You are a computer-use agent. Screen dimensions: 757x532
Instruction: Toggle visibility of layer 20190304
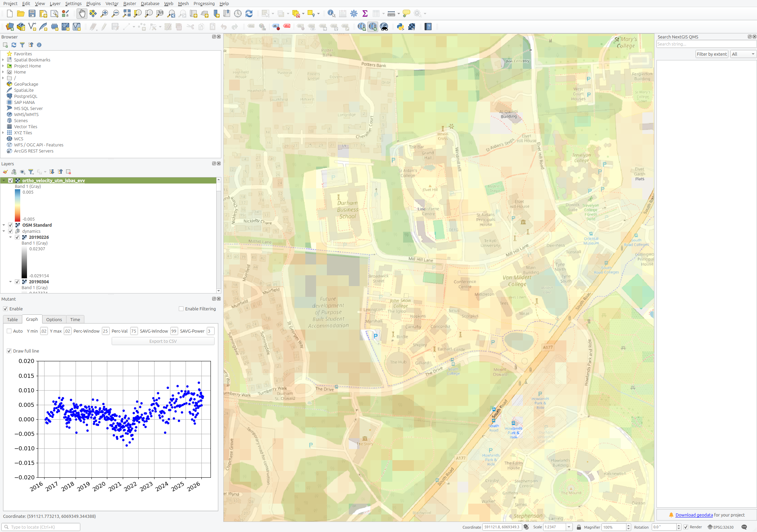coord(17,282)
